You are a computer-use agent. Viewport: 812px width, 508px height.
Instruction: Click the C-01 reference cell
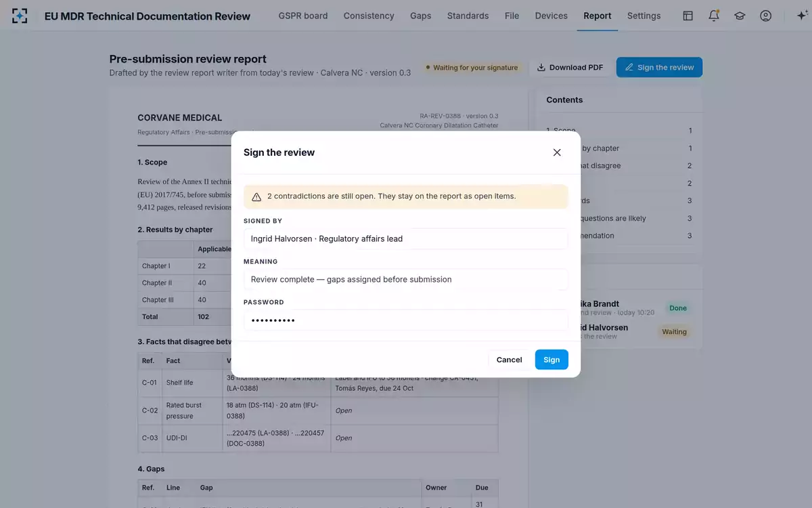(x=150, y=383)
